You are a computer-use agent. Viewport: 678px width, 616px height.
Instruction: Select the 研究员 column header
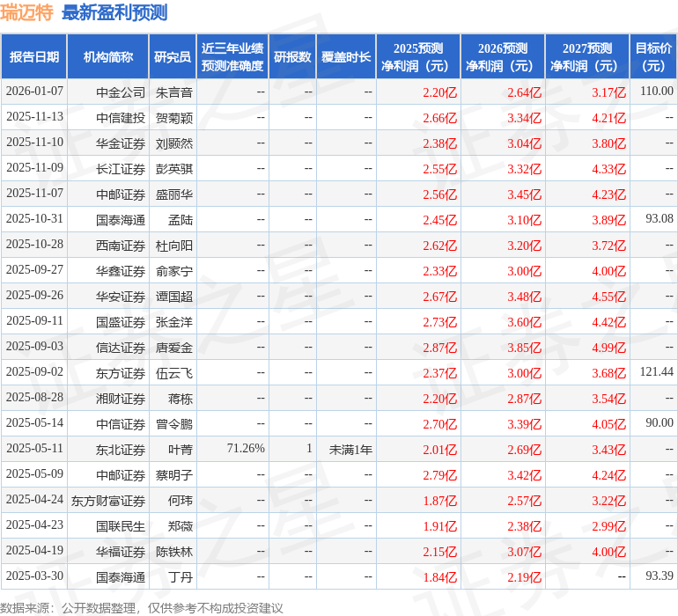click(x=173, y=56)
